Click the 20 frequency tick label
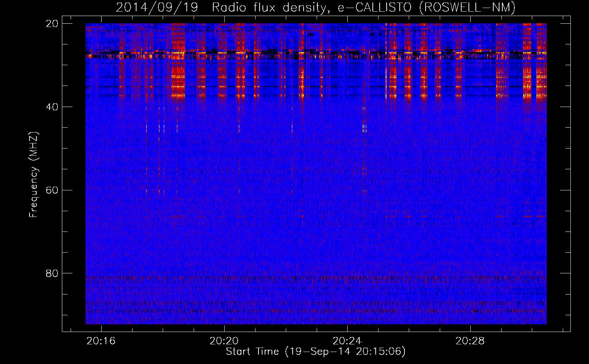This screenshot has width=589, height=364. [x=52, y=24]
